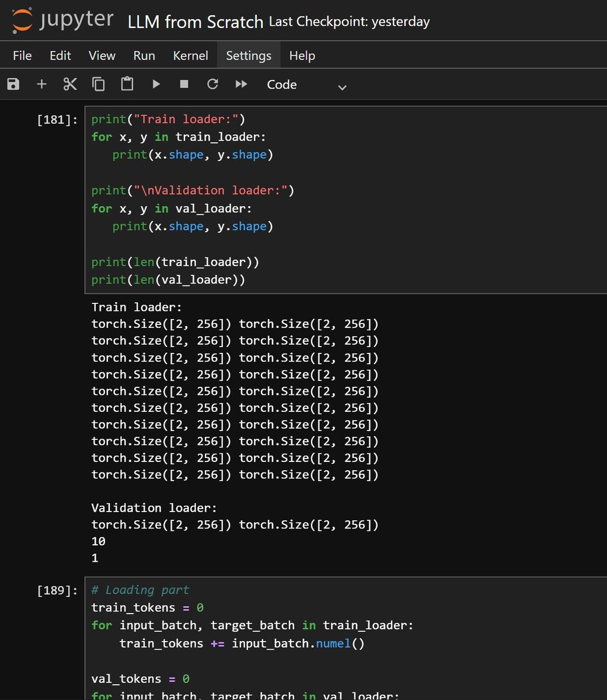Paste cell from clipboard
This screenshot has width=607, height=700.
pyautogui.click(x=127, y=85)
